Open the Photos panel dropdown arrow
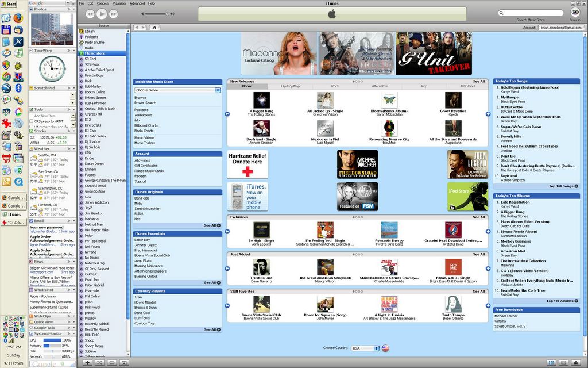588x368 pixels. [x=73, y=9]
